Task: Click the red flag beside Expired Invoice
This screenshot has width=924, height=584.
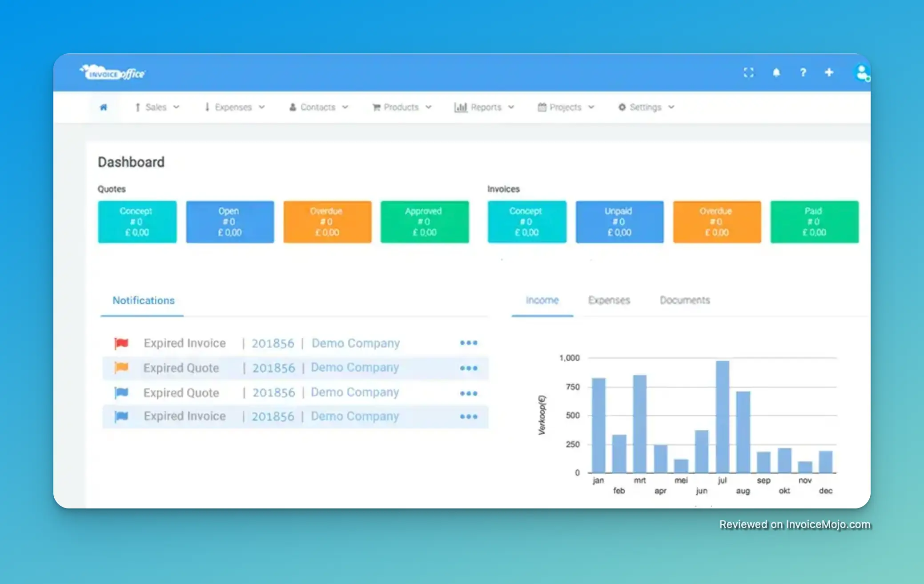Action: click(121, 342)
